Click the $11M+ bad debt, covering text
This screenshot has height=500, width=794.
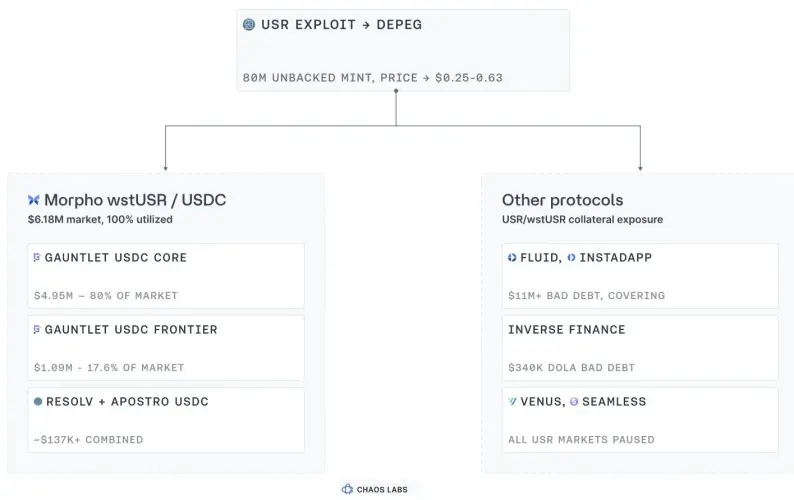click(x=586, y=295)
